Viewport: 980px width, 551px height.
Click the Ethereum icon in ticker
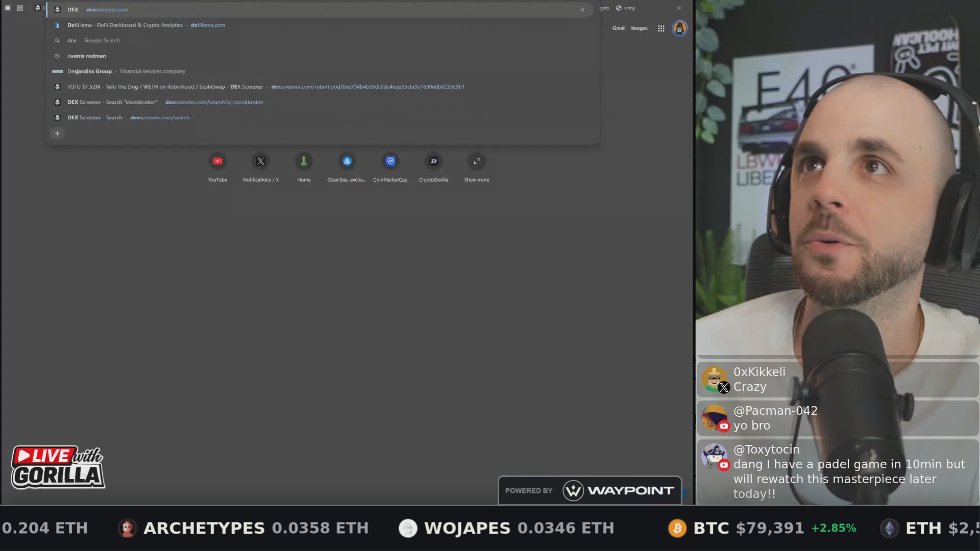[x=890, y=528]
